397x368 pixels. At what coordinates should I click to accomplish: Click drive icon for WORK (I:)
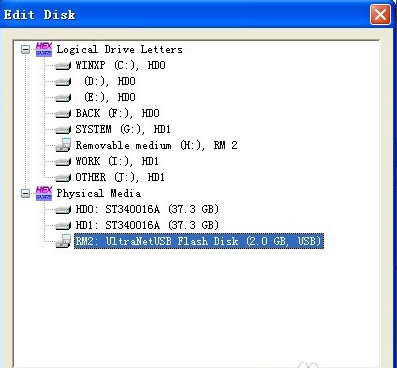[63, 162]
